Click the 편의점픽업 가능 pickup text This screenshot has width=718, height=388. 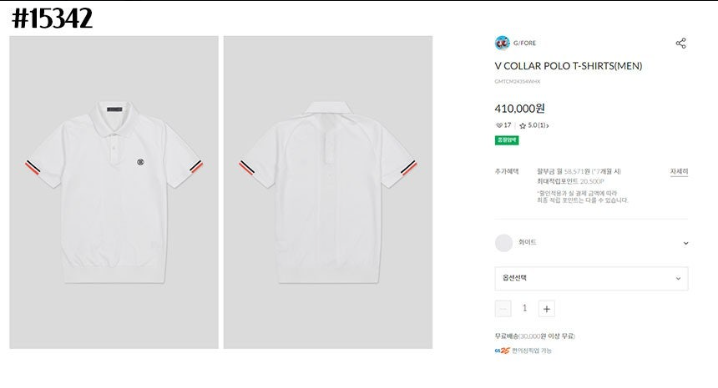(x=532, y=350)
